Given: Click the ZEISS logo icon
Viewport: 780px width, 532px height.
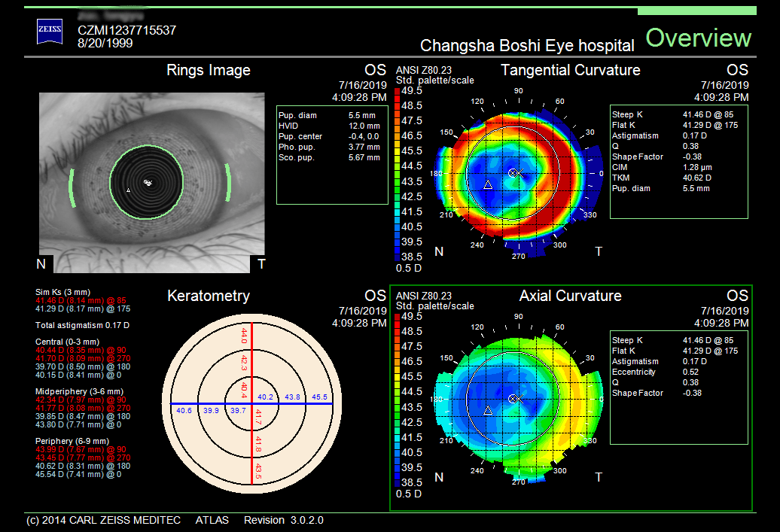Looking at the screenshot, I should [x=50, y=32].
